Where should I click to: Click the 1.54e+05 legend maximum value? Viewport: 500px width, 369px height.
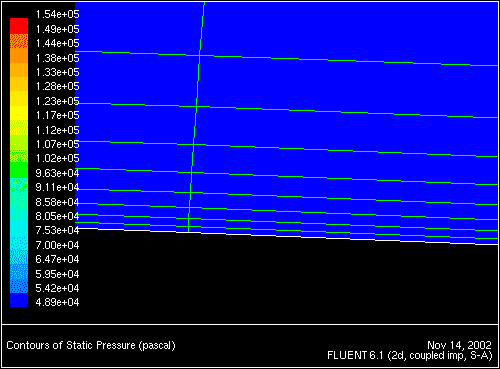57,14
